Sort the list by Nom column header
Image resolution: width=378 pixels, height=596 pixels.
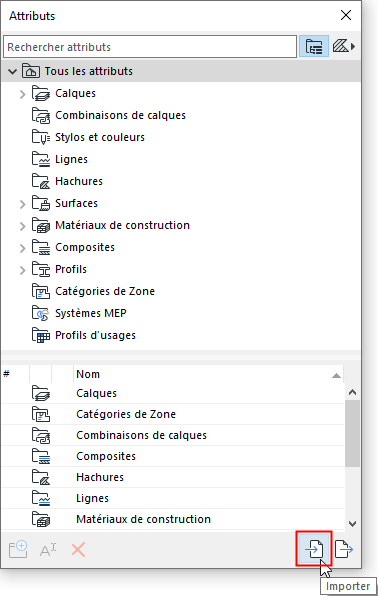pos(208,374)
